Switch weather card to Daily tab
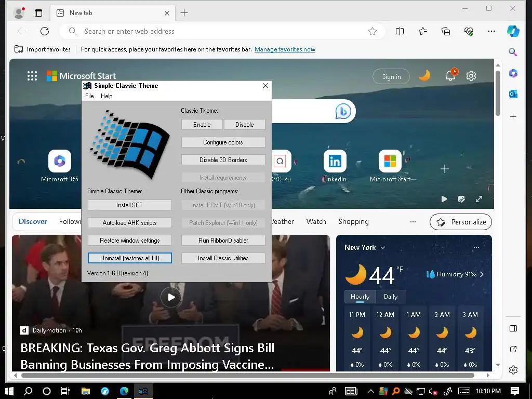532x399 pixels. coord(391,297)
